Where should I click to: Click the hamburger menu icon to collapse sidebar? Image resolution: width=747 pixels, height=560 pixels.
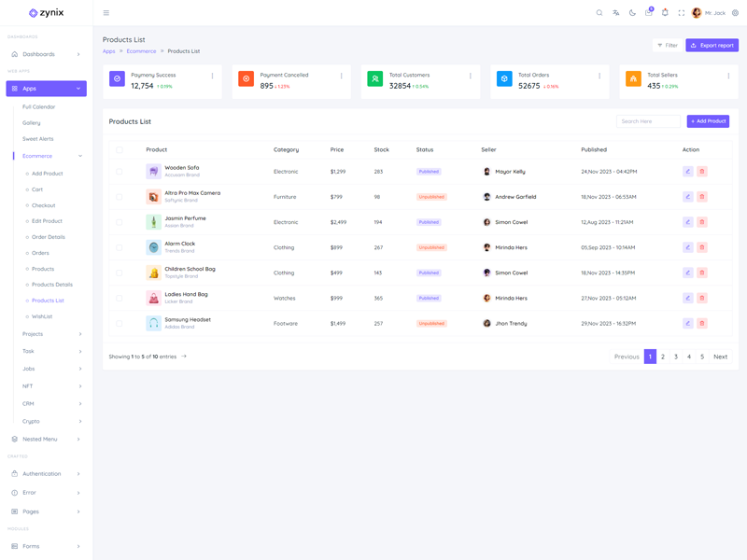pos(106,13)
